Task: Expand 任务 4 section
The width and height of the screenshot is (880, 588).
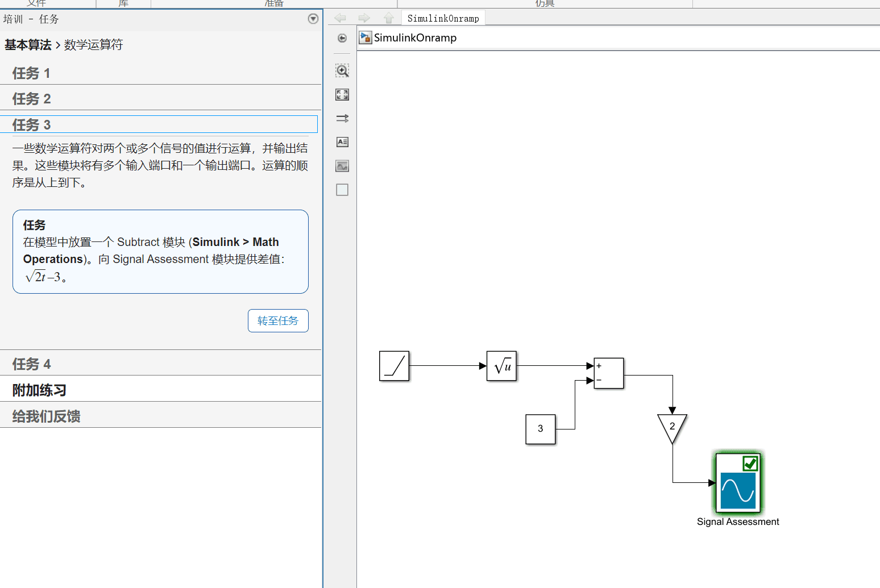Action: coord(161,364)
